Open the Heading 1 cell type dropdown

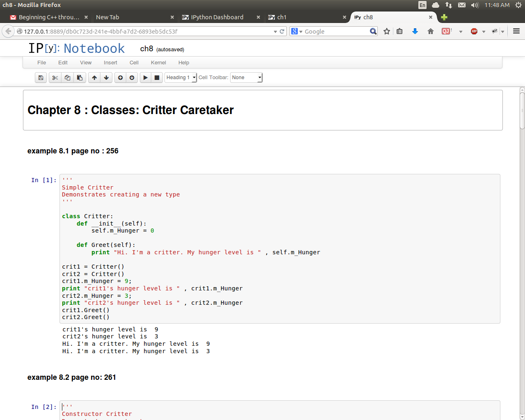tap(180, 78)
